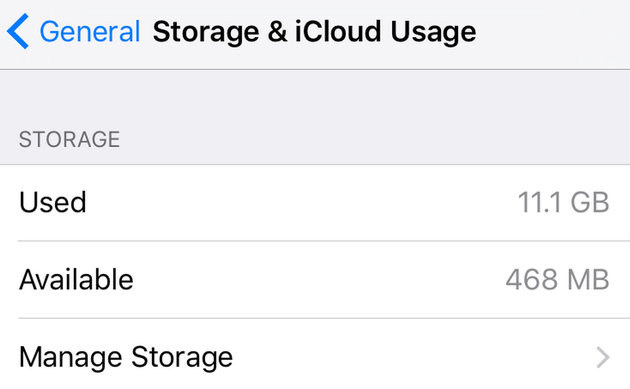The image size is (630, 389).
Task: Click the word Storage in Manage Storage
Action: [182, 358]
